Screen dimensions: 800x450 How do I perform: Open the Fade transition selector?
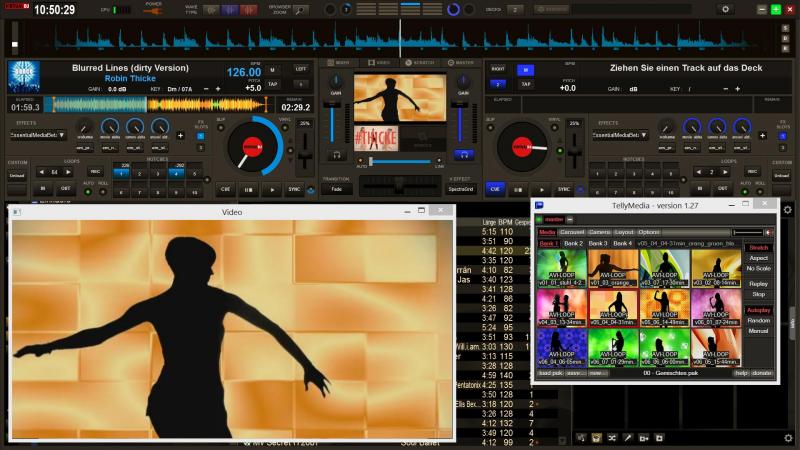[x=335, y=188]
